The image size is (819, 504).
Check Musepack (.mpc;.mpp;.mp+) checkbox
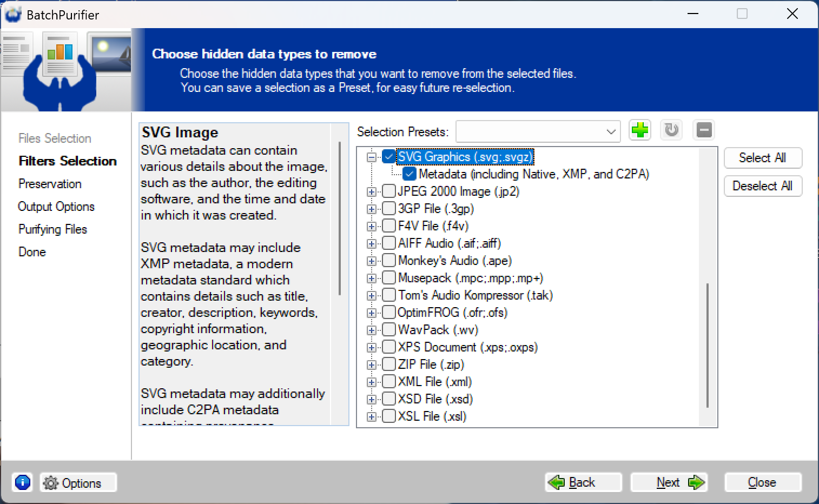pos(388,278)
